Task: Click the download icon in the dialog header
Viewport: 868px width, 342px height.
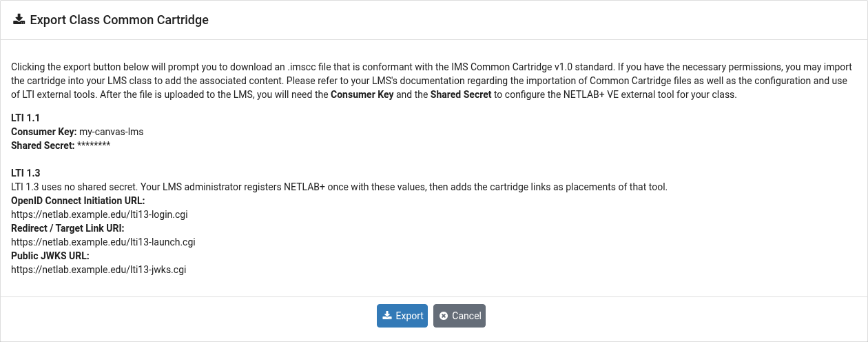Action: (x=19, y=20)
